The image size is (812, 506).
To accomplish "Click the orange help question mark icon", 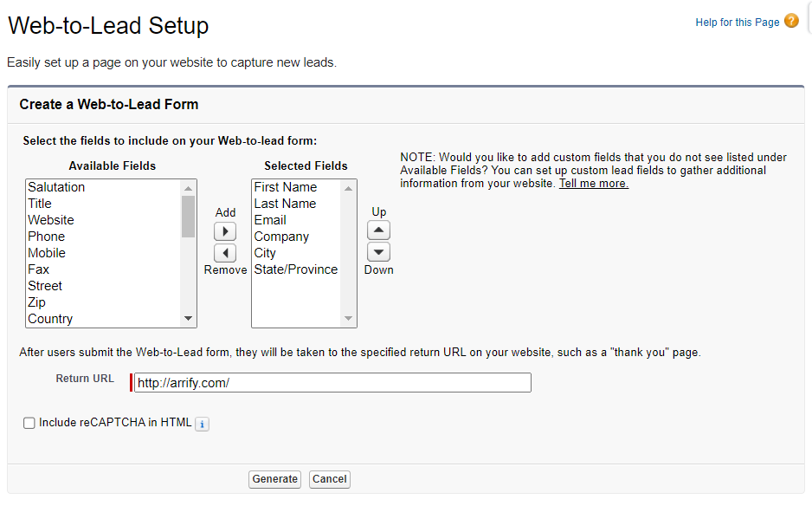I will (x=793, y=21).
